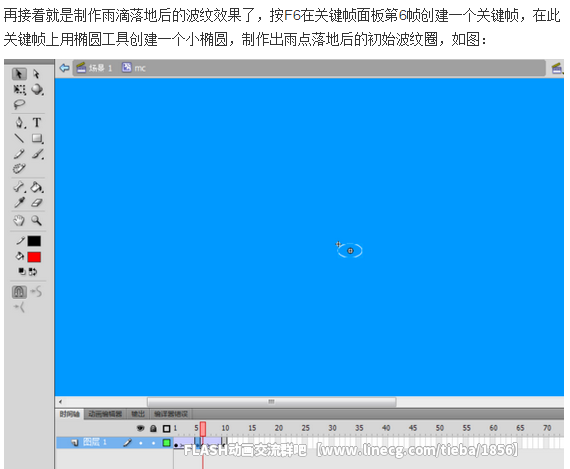Pick the Line tool
The image size is (570, 469).
(x=19, y=138)
